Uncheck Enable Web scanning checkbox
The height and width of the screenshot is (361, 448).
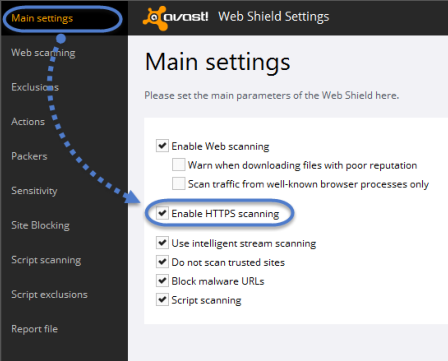point(162,146)
